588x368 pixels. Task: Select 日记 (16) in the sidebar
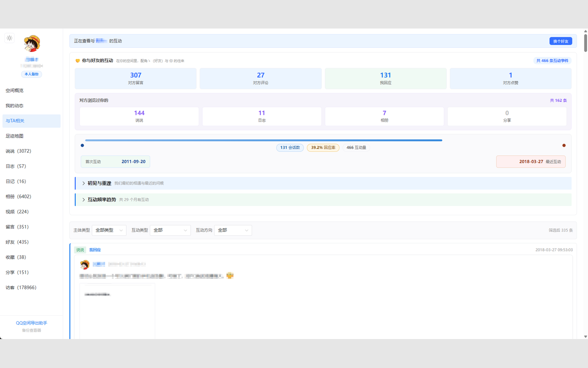pyautogui.click(x=31, y=181)
